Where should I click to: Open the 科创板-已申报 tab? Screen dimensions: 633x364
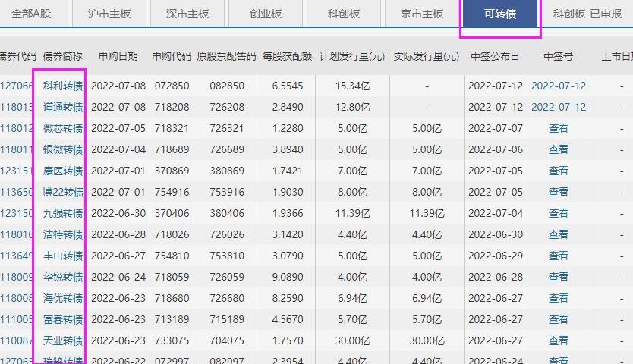click(587, 14)
